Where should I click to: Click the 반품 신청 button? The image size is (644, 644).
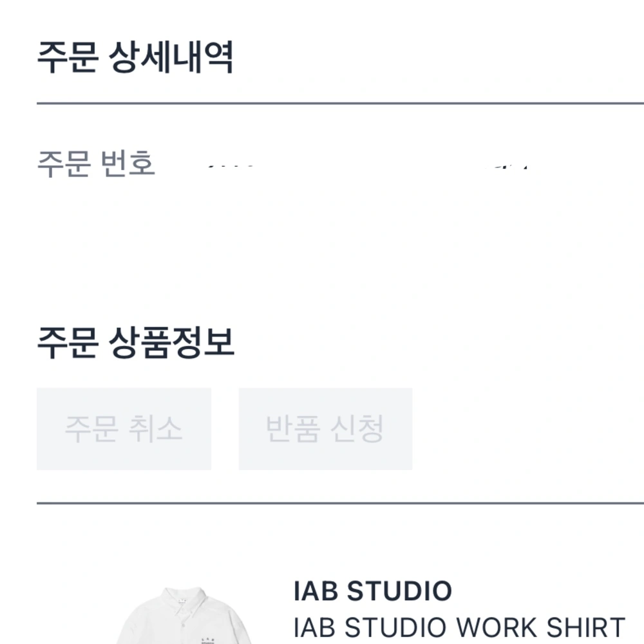pos(325,429)
